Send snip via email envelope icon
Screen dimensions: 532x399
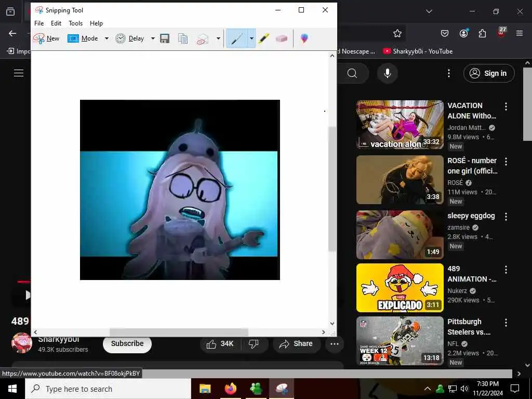(x=203, y=38)
